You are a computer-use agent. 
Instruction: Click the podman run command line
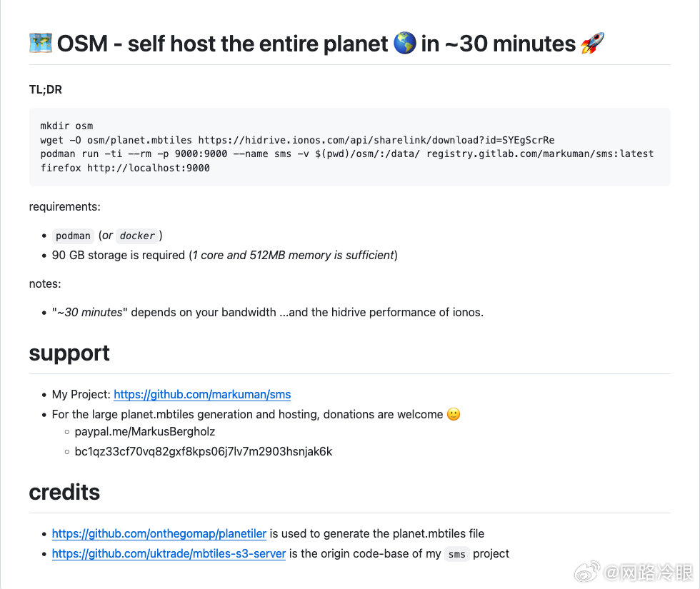click(347, 154)
